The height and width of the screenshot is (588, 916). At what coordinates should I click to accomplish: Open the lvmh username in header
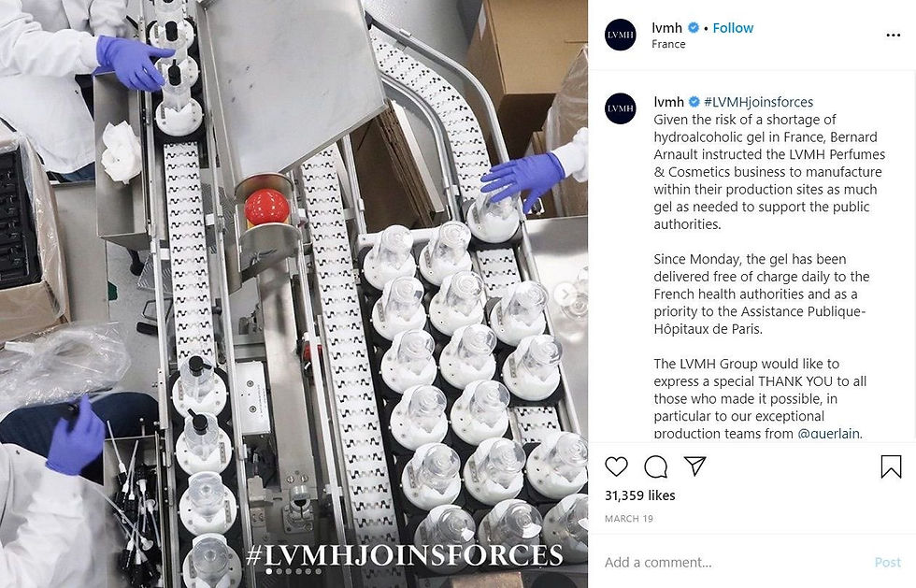click(x=666, y=27)
